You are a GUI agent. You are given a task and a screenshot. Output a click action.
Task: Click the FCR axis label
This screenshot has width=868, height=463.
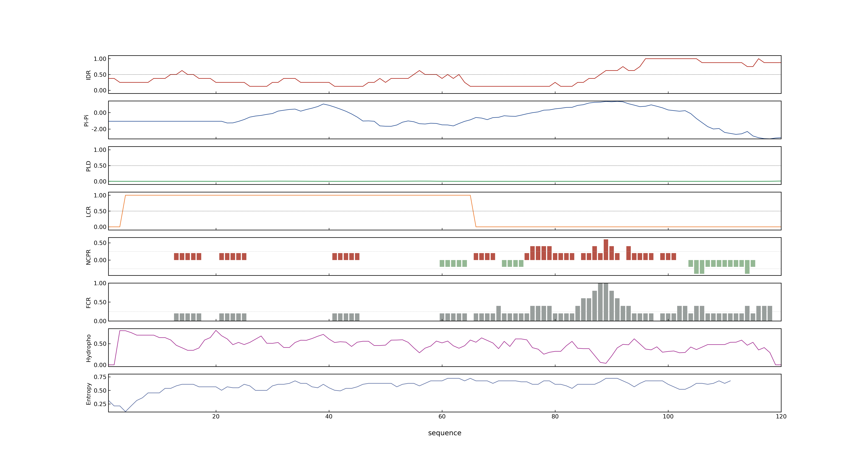[x=88, y=303]
